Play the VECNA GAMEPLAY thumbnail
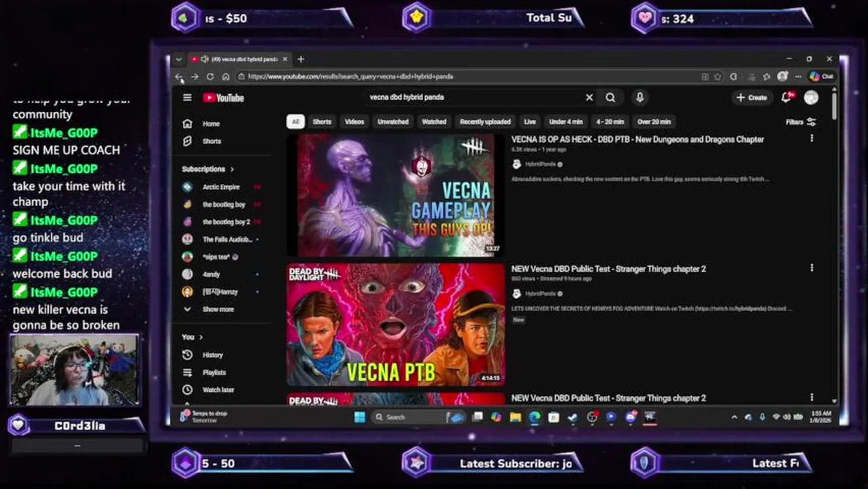Image resolution: width=868 pixels, height=489 pixels. 396,195
